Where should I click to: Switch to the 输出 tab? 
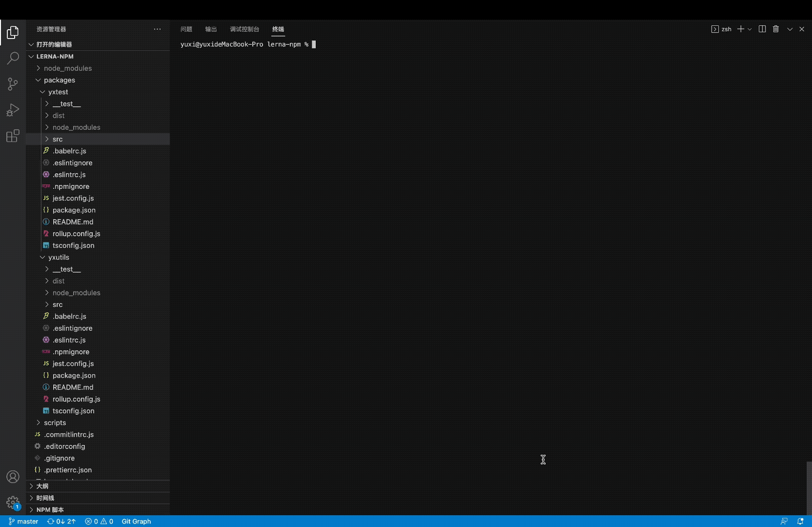tap(210, 29)
